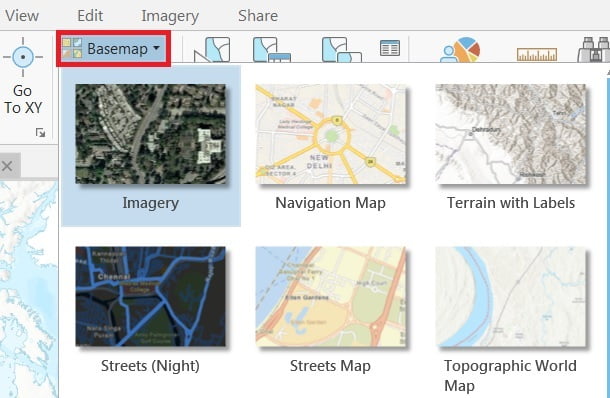Select the Share tab

tap(258, 16)
